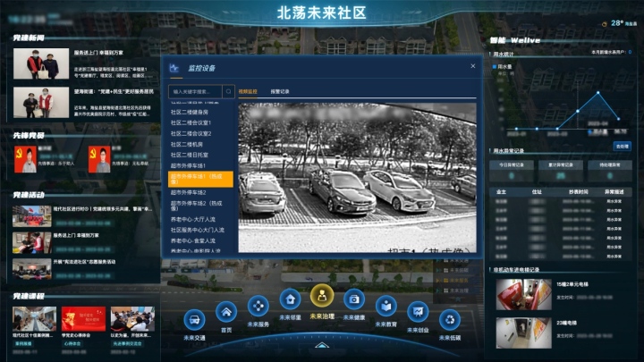Click the keyword search field
Screen dimensions: 644x362
(196, 91)
